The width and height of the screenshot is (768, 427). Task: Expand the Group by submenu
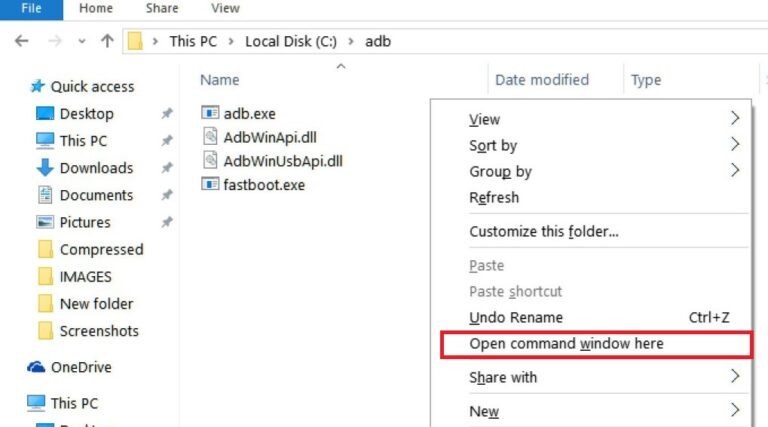pyautogui.click(x=500, y=171)
